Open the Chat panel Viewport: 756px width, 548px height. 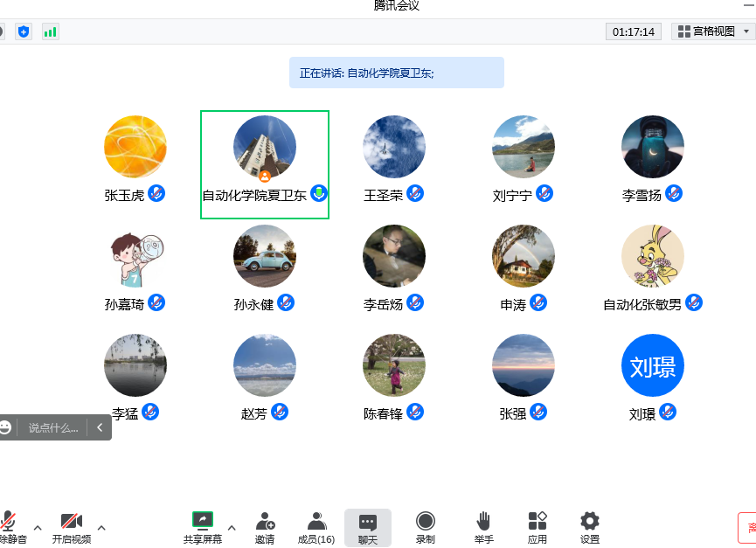coord(368,526)
